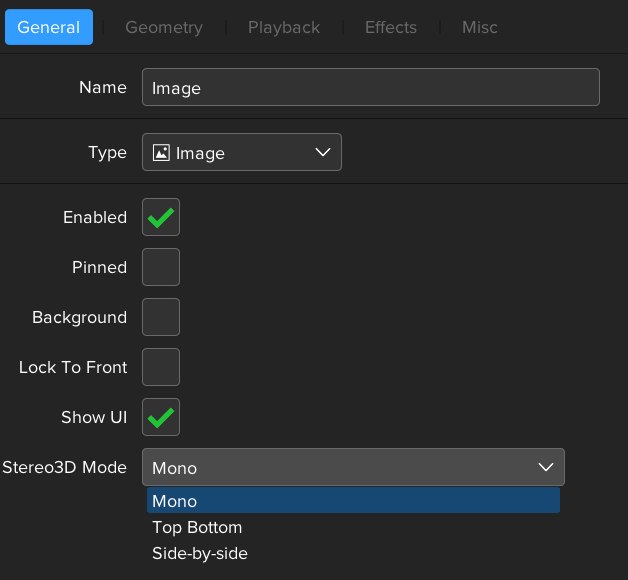Click the Stereo3D Mode chevron arrow
This screenshot has width=628, height=580.
(x=546, y=467)
